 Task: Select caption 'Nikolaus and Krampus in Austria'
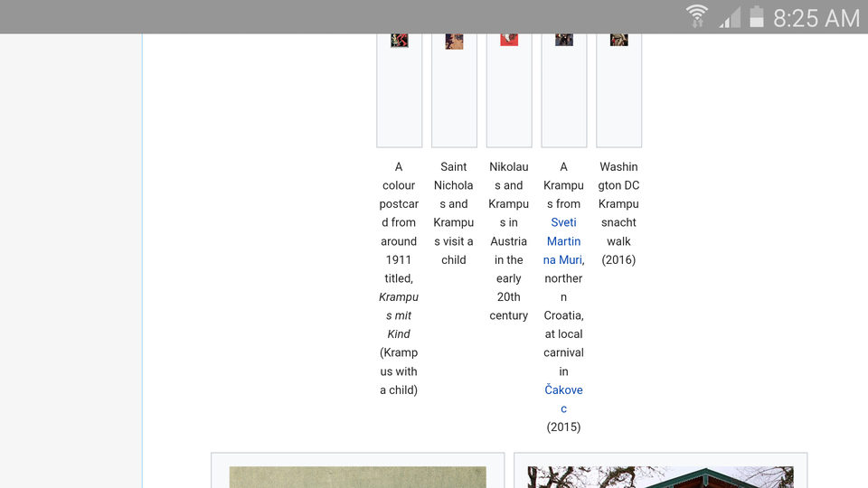coord(509,203)
